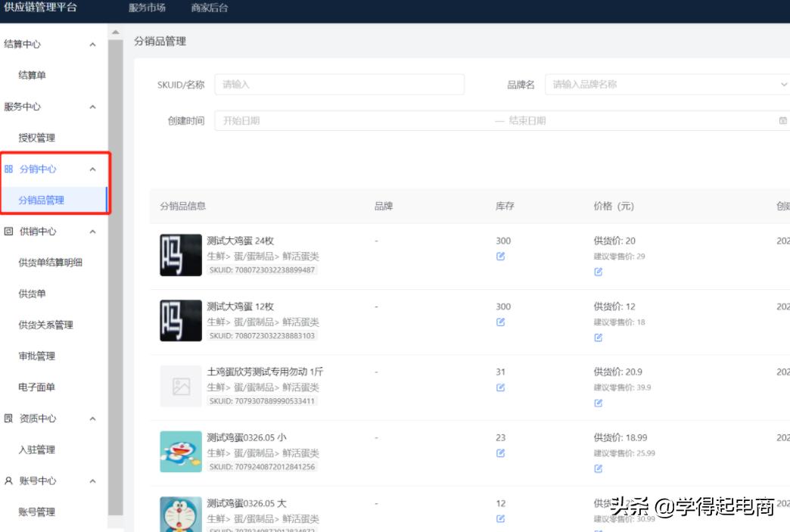Click stock edit icon beside 23 for 测试鸡蛋0326.05小
790x532 pixels.
tap(500, 453)
